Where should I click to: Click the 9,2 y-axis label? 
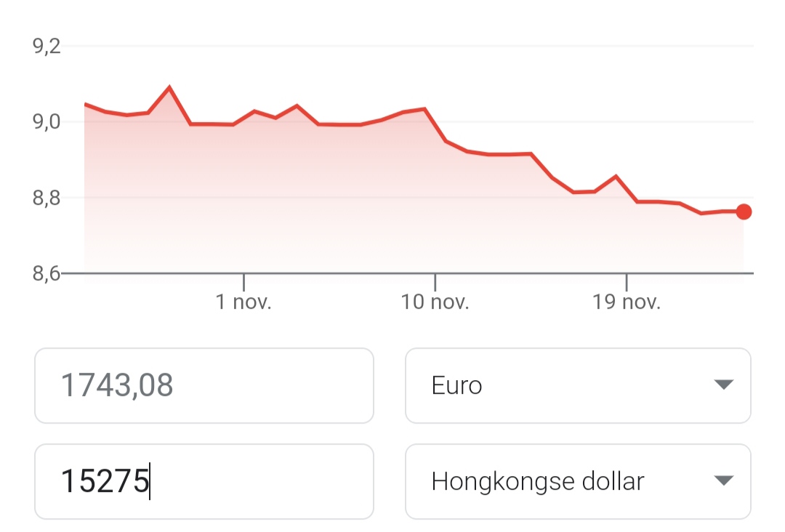pyautogui.click(x=47, y=47)
